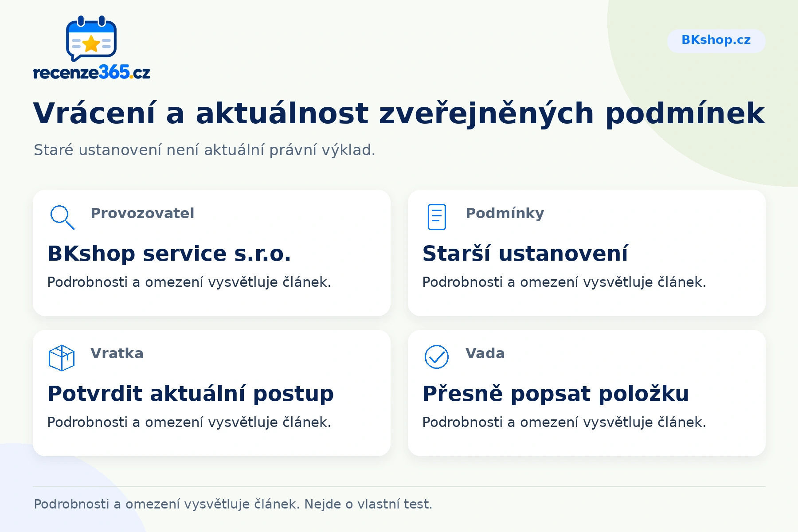
Task: Click the recenze365.cz wordmark text
Action: point(92,72)
